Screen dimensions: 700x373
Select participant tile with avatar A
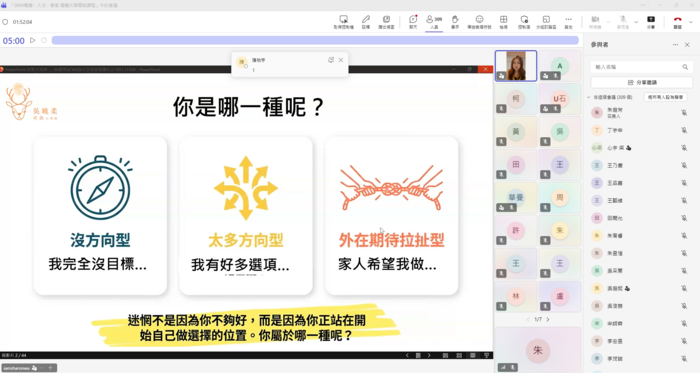(560, 66)
